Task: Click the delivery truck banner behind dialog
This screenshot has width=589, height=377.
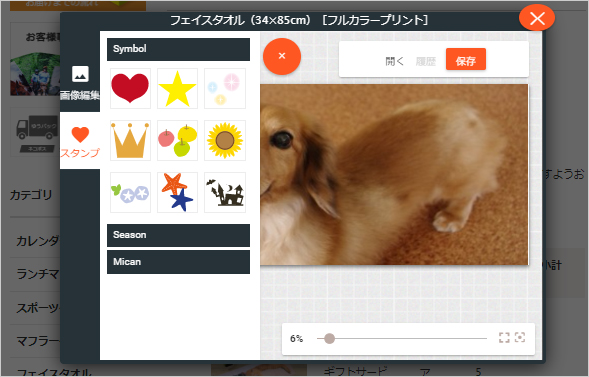Action: tap(35, 131)
